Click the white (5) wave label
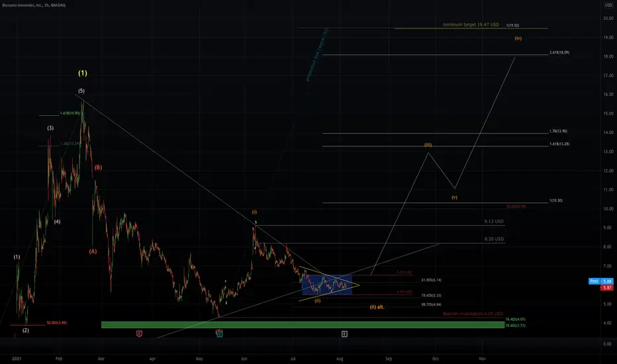Viewport: 617px width, 364px height. (81, 91)
